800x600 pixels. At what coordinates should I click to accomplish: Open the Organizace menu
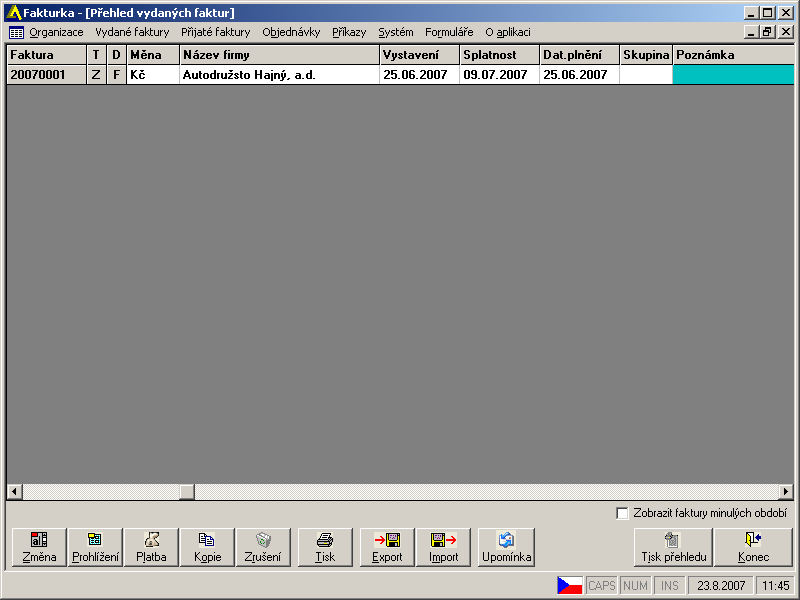(x=56, y=33)
